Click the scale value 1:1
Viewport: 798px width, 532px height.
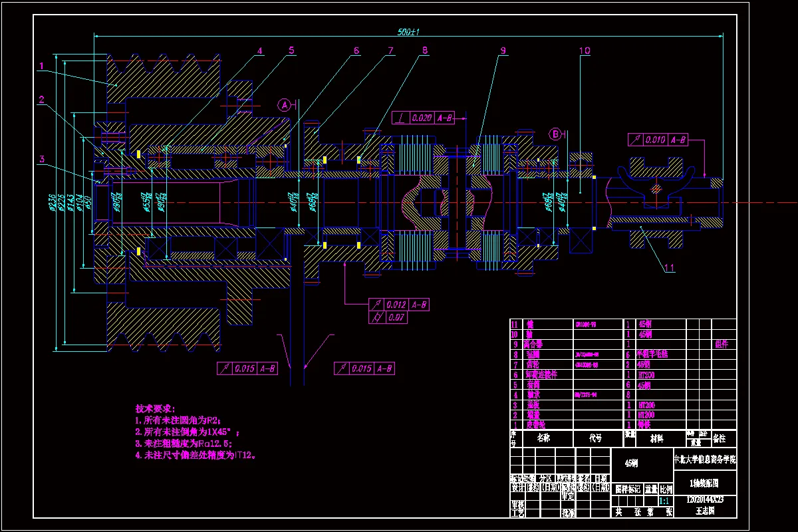(x=664, y=501)
